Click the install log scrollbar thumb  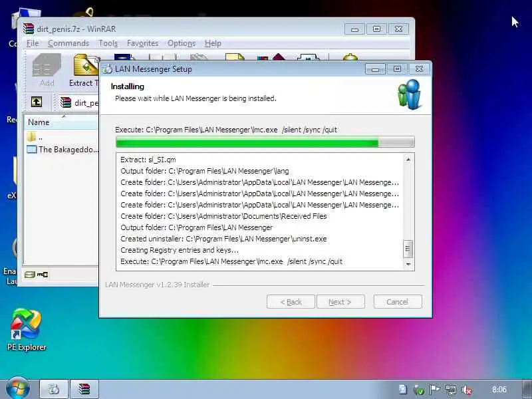[x=408, y=249]
